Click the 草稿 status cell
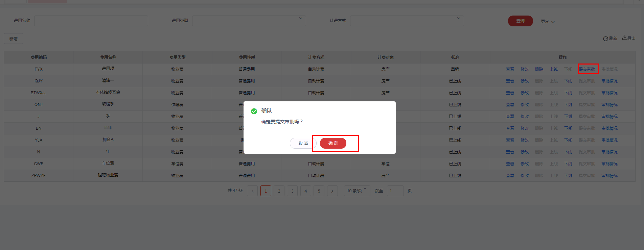644x250 pixels. pyautogui.click(x=455, y=69)
